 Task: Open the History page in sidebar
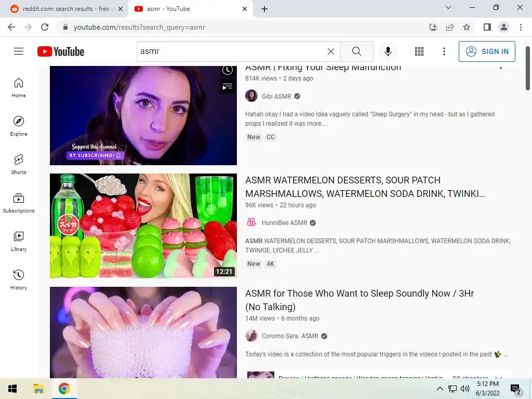click(x=19, y=280)
